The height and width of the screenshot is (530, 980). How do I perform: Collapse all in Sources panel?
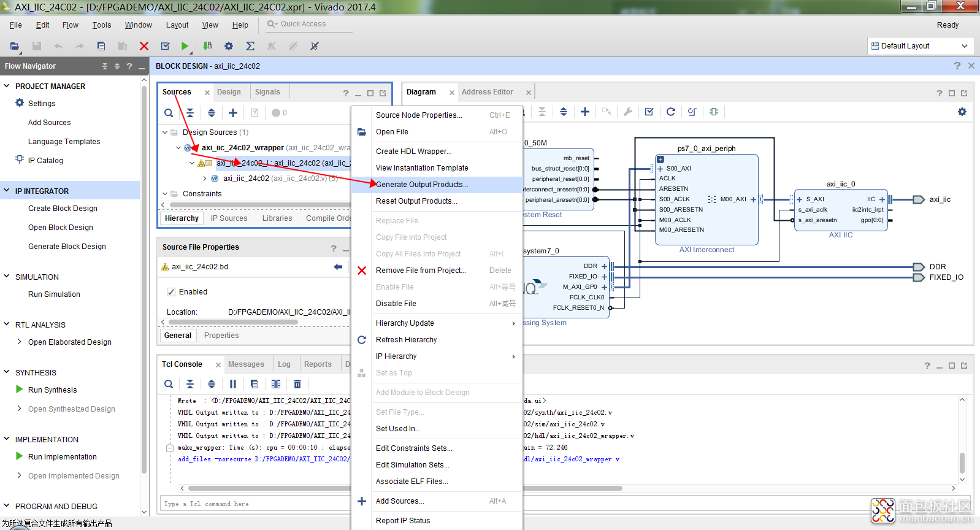coord(190,113)
